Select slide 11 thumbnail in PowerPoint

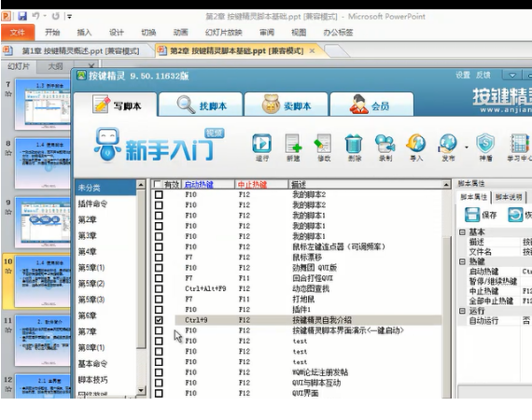tap(44, 341)
